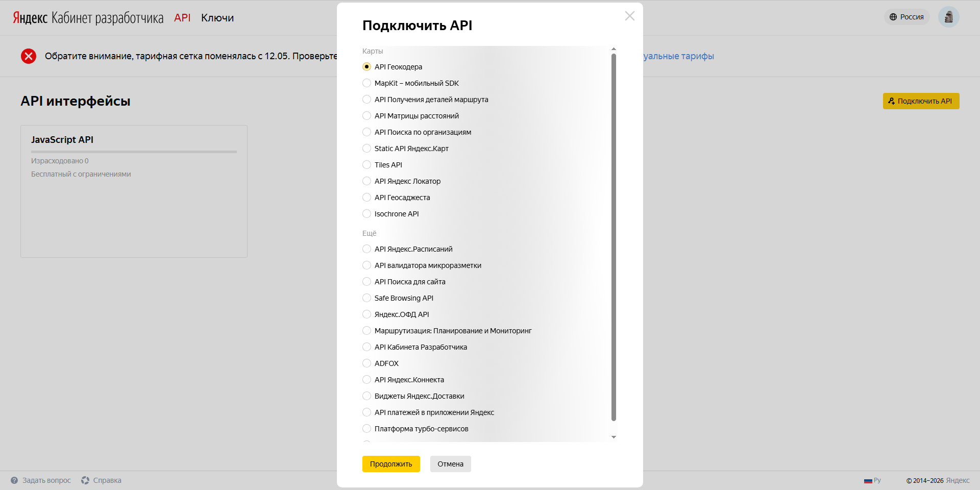The width and height of the screenshot is (980, 490).
Task: Open the JavaScript API card
Action: pos(134,191)
